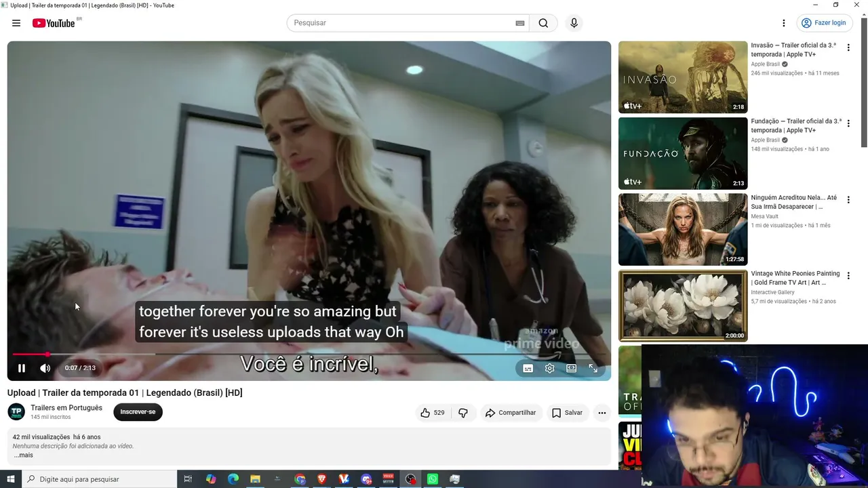Select the video title text below the player
This screenshot has height=488, width=868.
125,393
